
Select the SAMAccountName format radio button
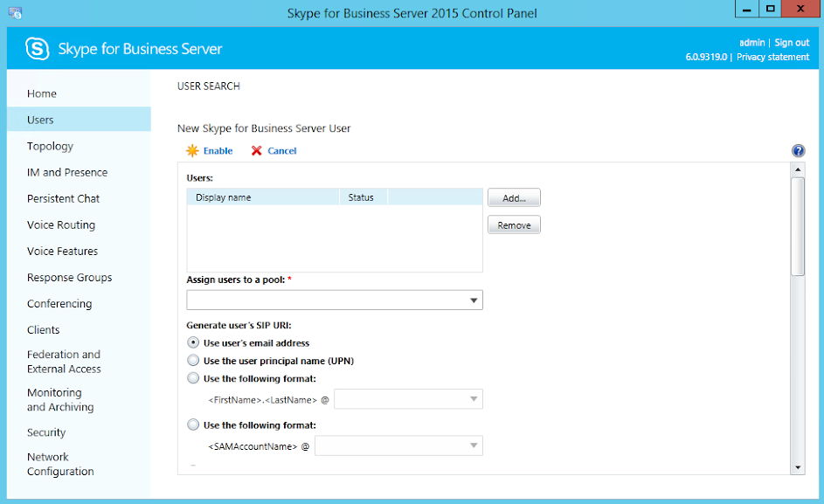(x=193, y=425)
